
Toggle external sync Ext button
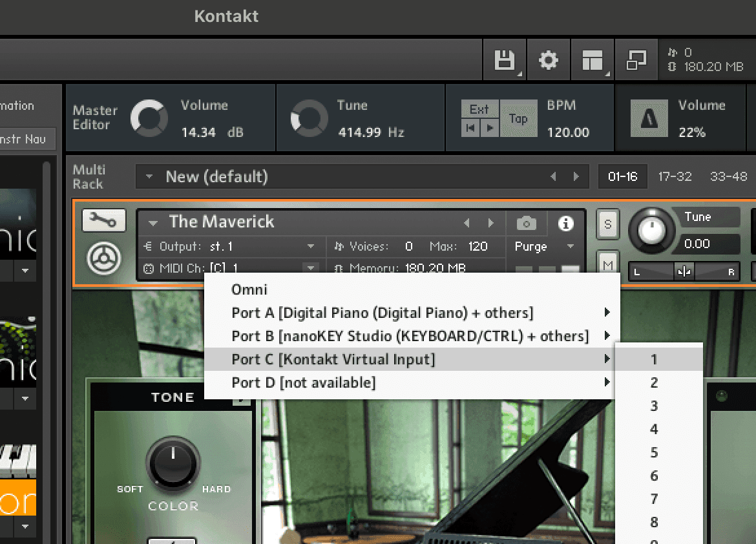[x=479, y=109]
